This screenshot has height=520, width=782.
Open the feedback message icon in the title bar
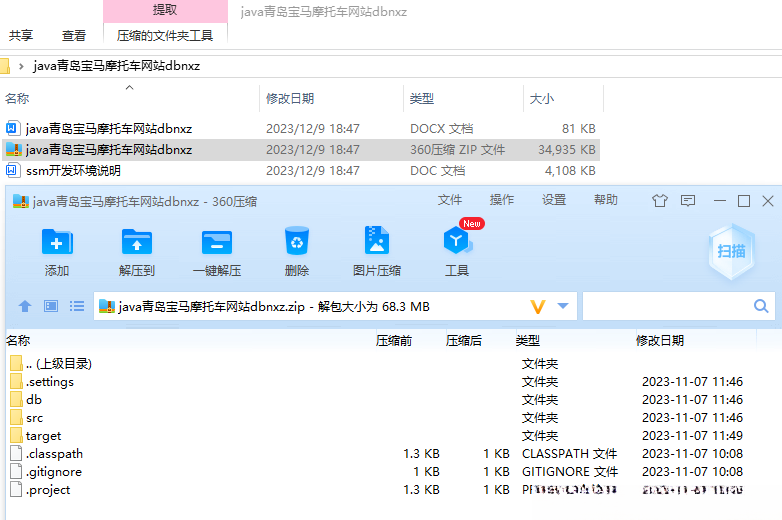click(688, 201)
